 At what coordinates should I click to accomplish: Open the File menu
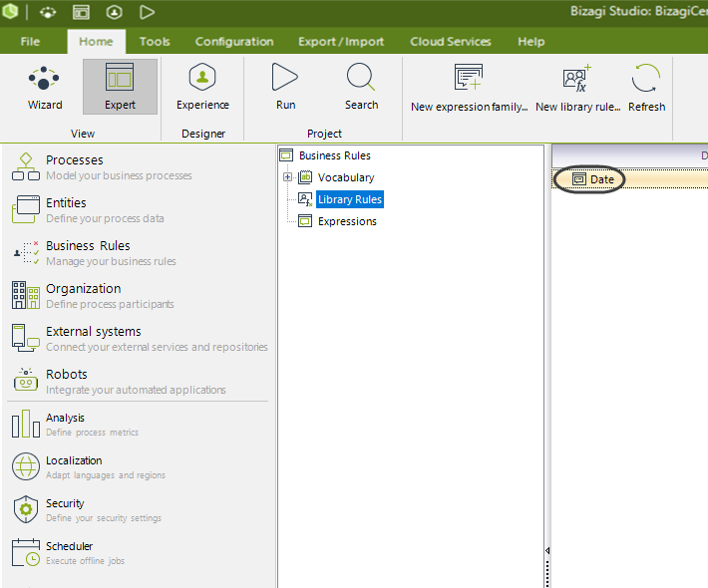tap(30, 42)
